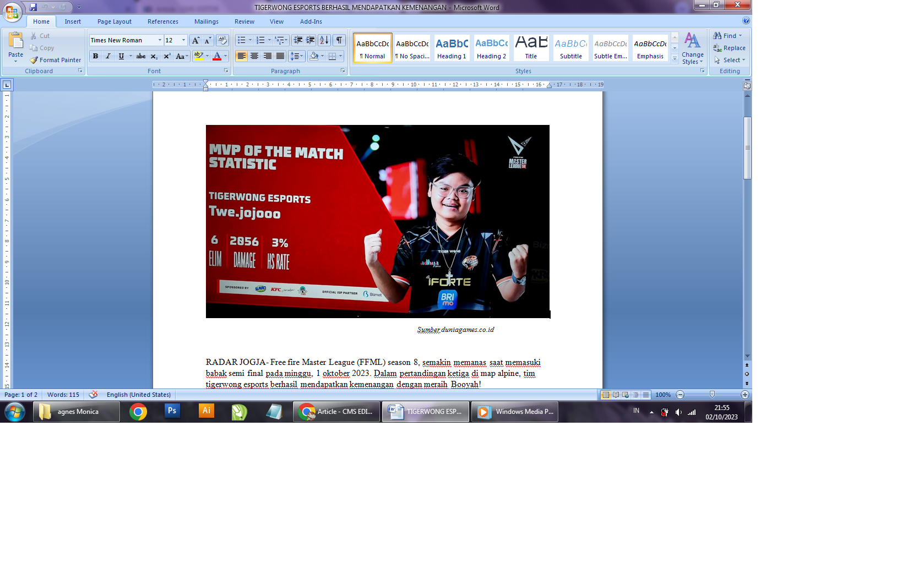Open the Review tab
The image size is (924, 568).
click(x=244, y=21)
